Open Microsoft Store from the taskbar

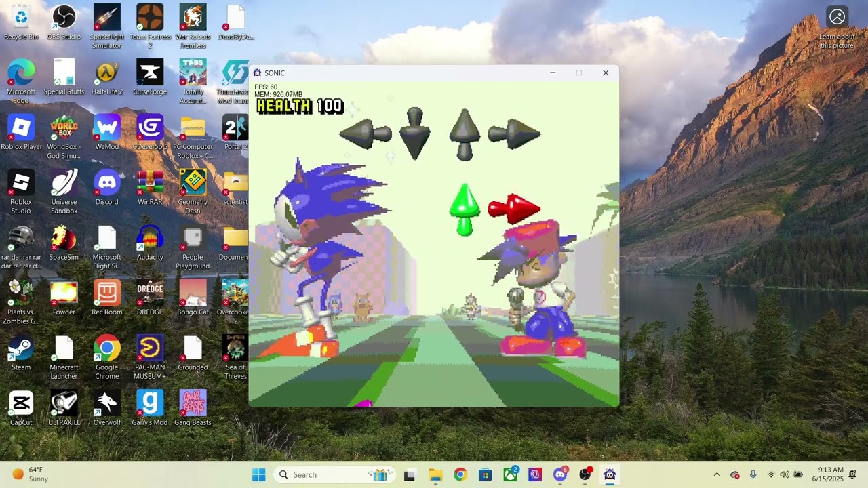click(485, 474)
